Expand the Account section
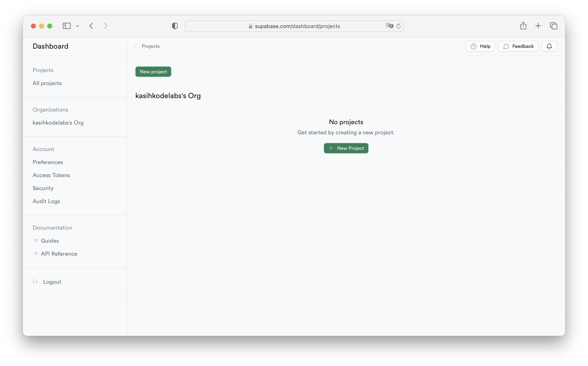The image size is (588, 366). pyautogui.click(x=43, y=149)
